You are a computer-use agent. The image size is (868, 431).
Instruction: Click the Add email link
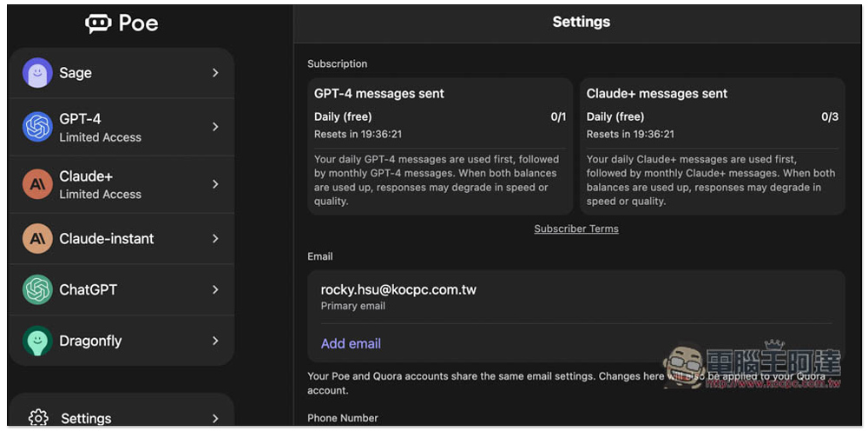[x=351, y=343]
